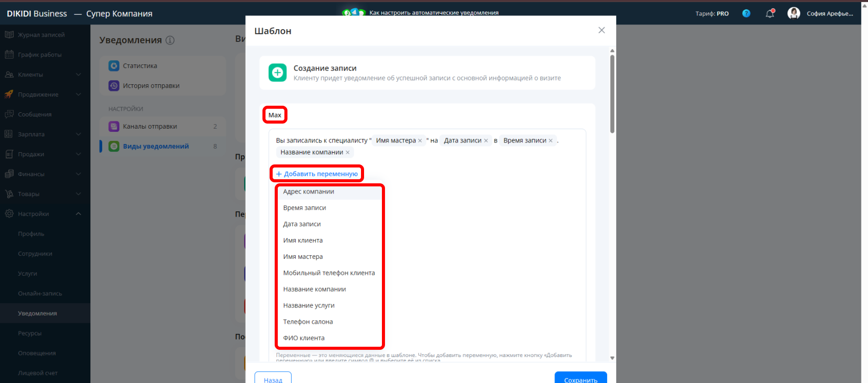Remove the 'Дата записи' variable tag
This screenshot has width=868, height=383.
pos(486,141)
